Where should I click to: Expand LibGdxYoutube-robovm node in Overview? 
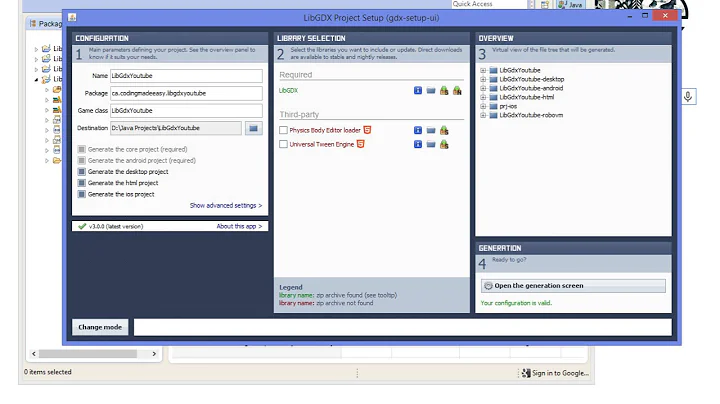click(483, 115)
